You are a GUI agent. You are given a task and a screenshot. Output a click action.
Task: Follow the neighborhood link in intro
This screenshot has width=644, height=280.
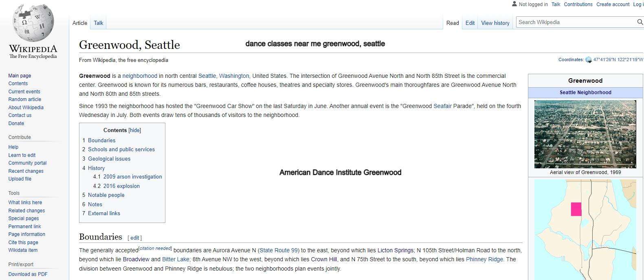click(x=140, y=76)
